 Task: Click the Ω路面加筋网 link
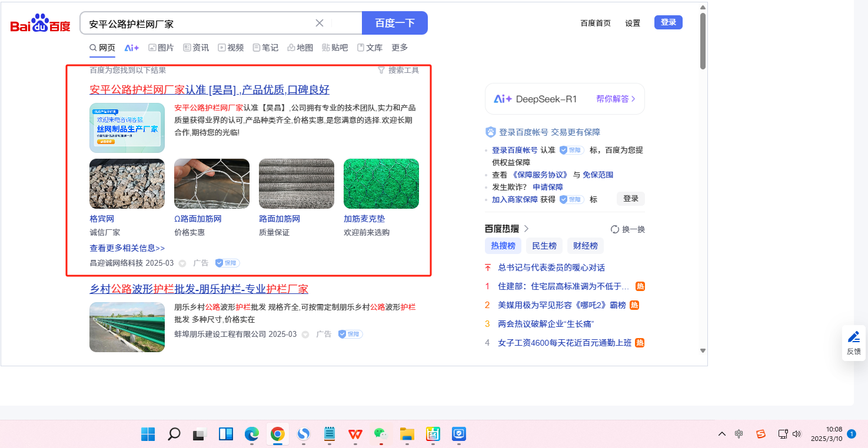tap(198, 219)
